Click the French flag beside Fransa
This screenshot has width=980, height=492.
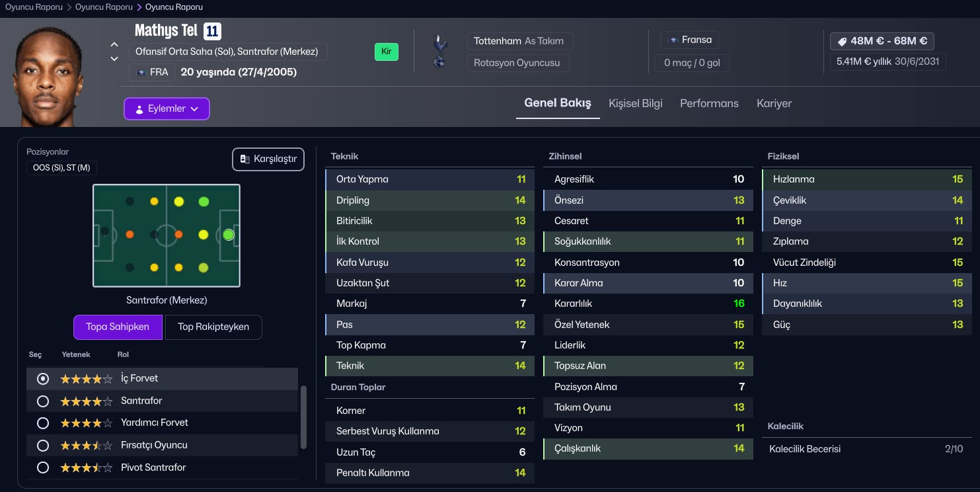673,40
